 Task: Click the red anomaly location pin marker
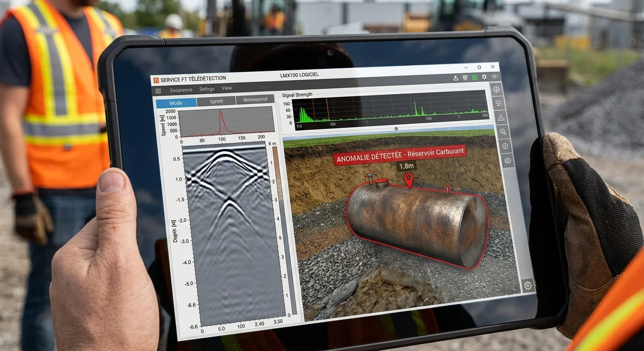pyautogui.click(x=408, y=181)
